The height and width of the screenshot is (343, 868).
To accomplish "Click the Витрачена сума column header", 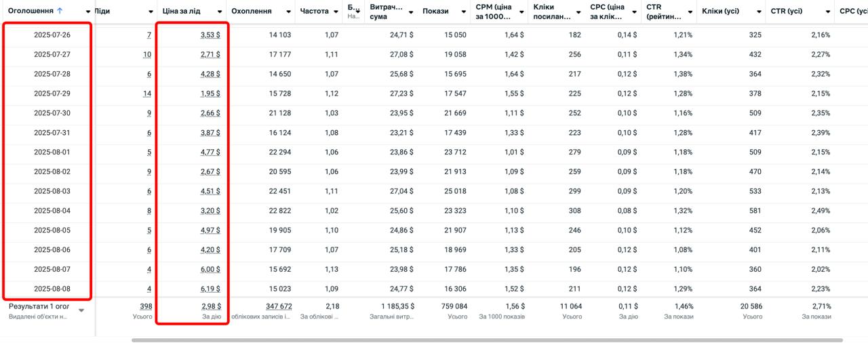I will [387, 12].
